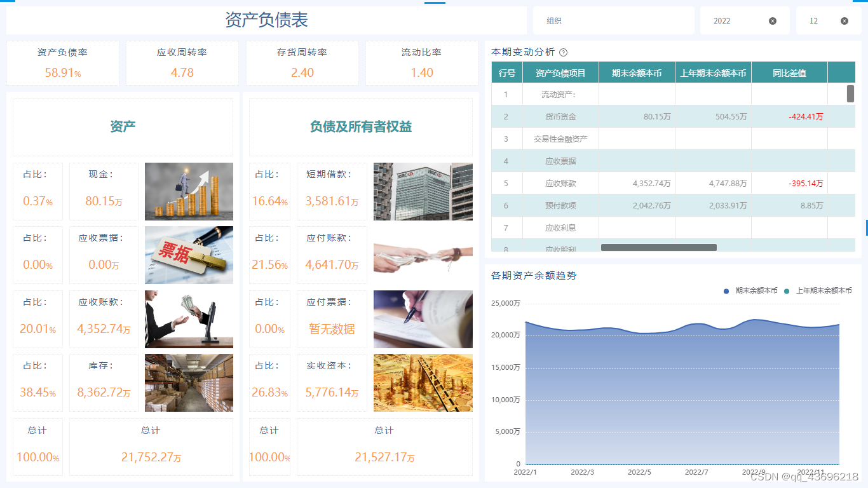Click the 应收周转率 4.78 card
868x488 pixels.
(182, 63)
